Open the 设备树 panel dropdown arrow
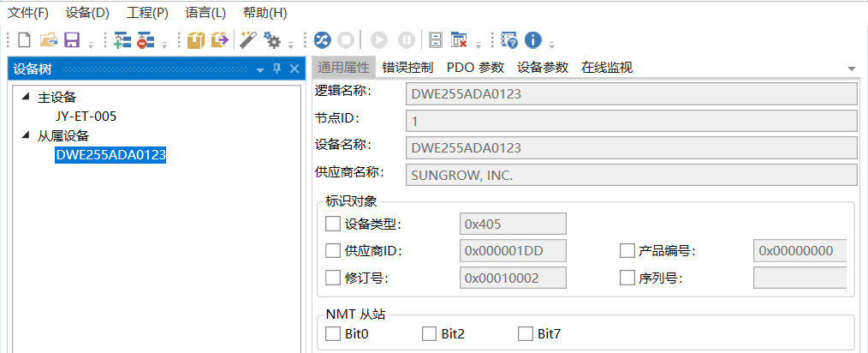The height and width of the screenshot is (353, 868). (x=260, y=69)
